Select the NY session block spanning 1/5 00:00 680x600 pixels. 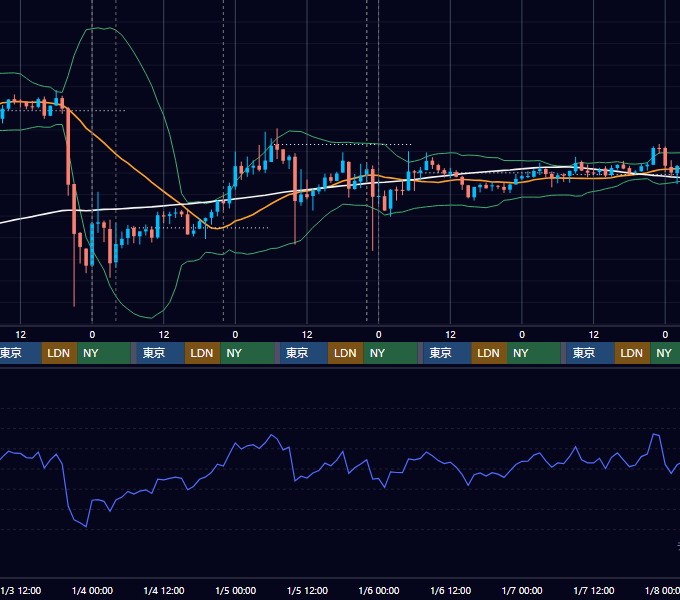(248, 353)
